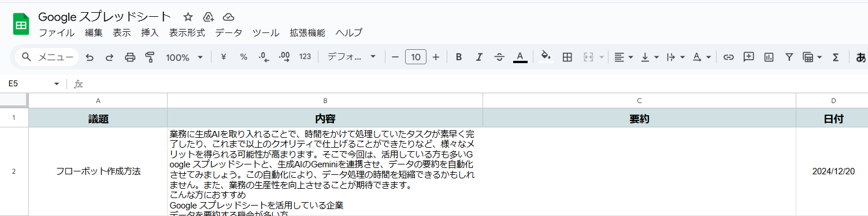Open the borders tool
Image resolution: width=868 pixels, height=216 pixels.
click(x=567, y=57)
